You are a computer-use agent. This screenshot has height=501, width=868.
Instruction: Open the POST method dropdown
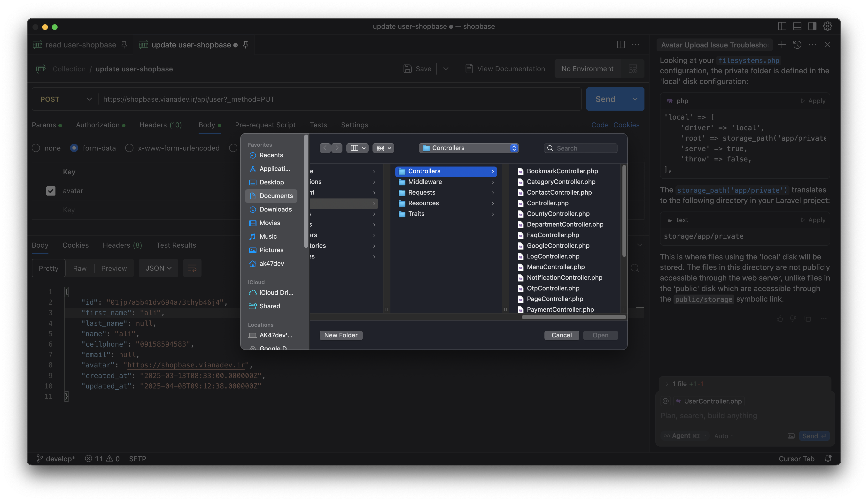coord(65,99)
